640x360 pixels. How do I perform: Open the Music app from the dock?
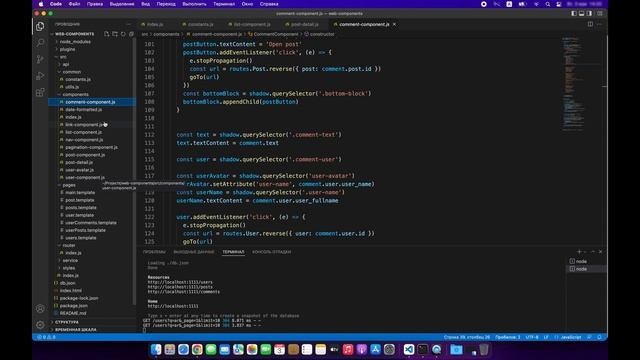348,349
